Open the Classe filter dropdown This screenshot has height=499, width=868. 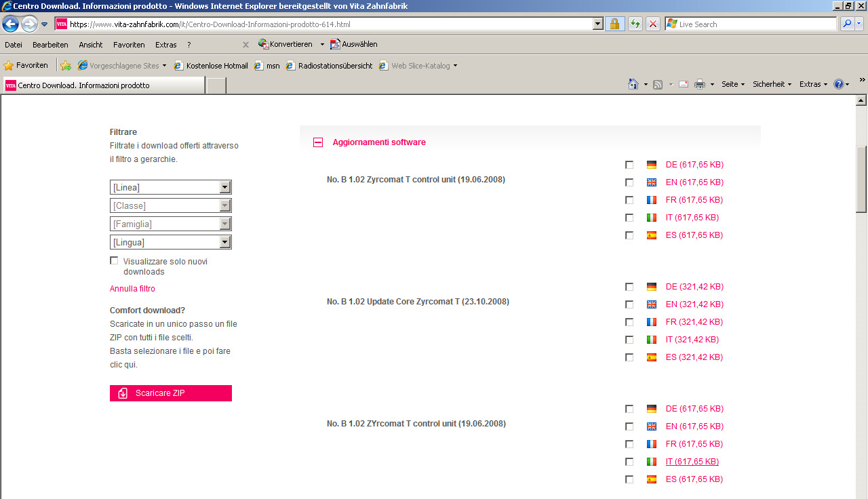tap(171, 205)
